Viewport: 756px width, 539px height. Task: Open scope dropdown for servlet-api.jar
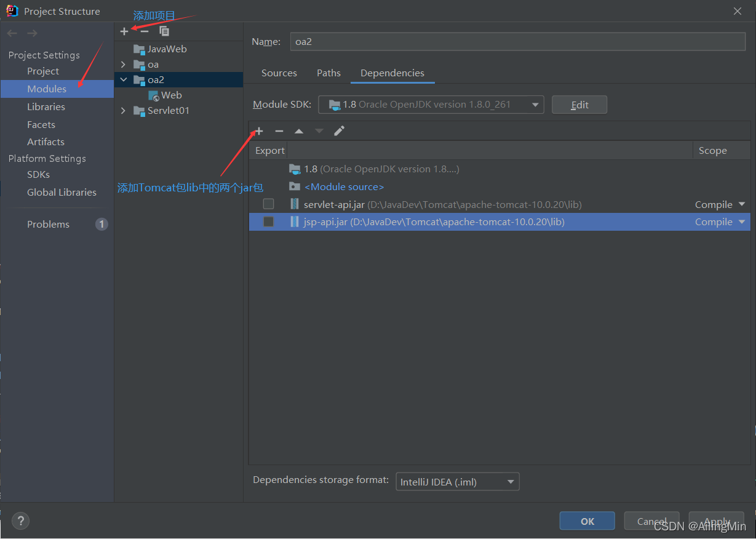tap(741, 204)
